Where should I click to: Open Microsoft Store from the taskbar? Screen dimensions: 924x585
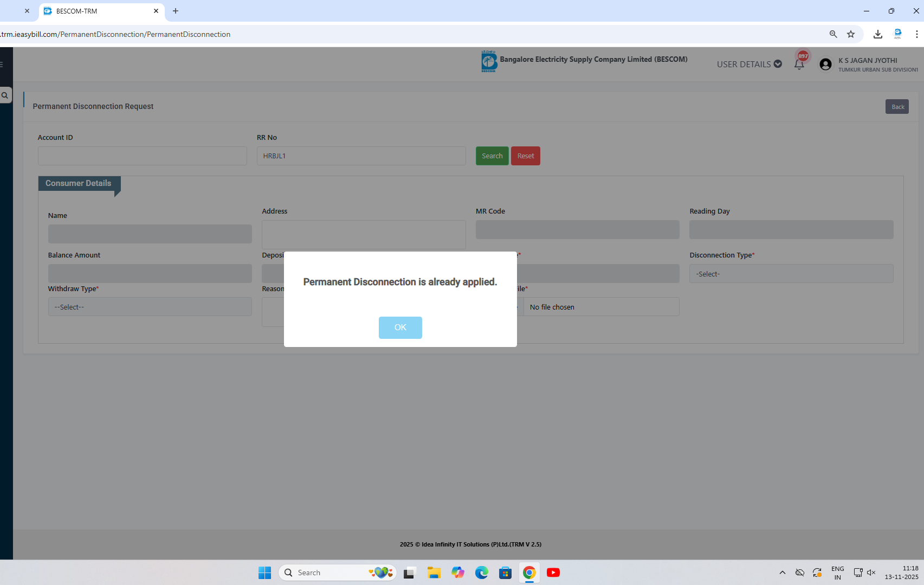(x=506, y=573)
